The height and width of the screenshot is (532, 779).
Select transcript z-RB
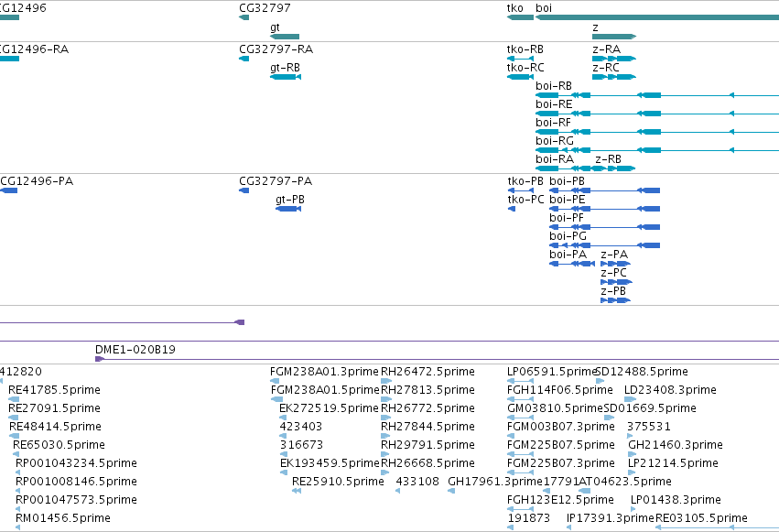pos(613,168)
